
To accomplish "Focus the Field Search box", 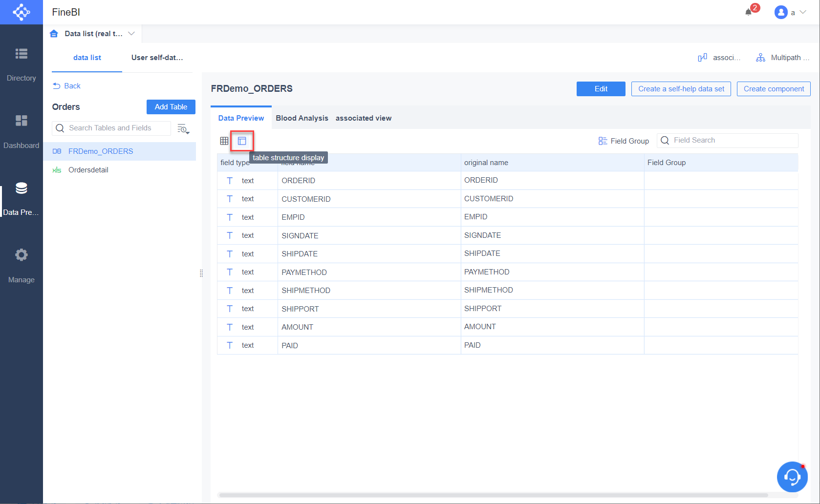I will (728, 141).
